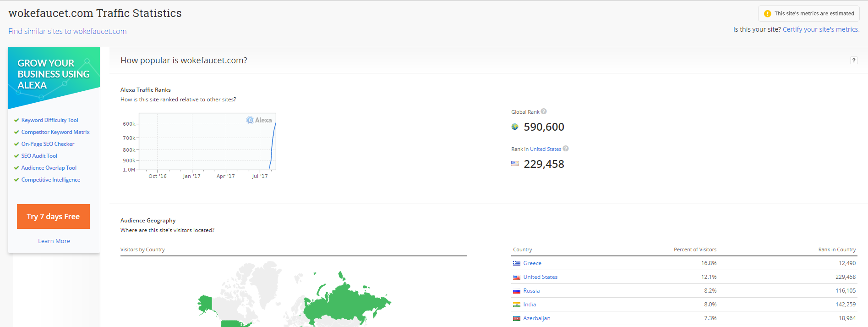The image size is (868, 327).
Task: Click the Global Rank help icon
Action: click(x=544, y=111)
